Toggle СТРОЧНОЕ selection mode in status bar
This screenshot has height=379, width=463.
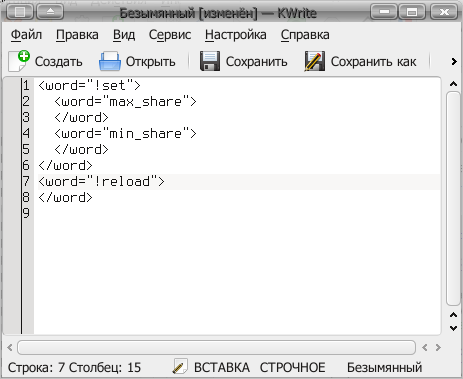coord(292,368)
